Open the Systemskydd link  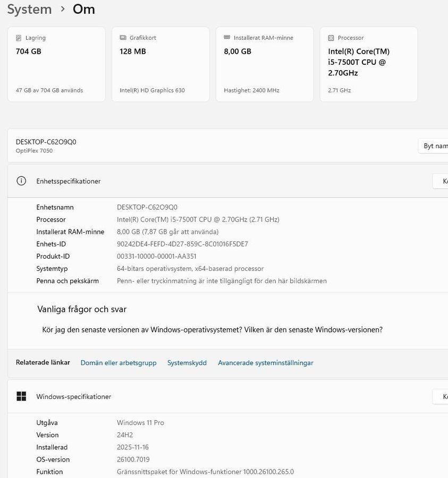187,363
